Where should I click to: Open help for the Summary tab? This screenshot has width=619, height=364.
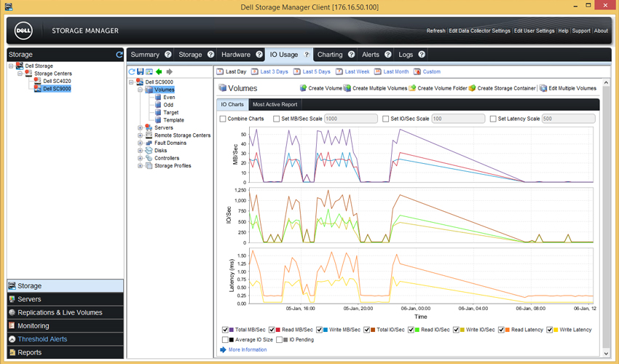(167, 55)
